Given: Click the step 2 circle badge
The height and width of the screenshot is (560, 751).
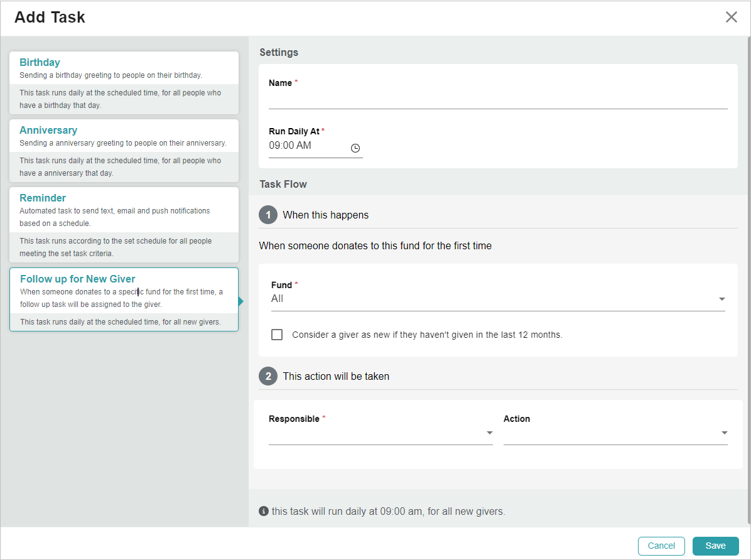Looking at the screenshot, I should pos(268,377).
